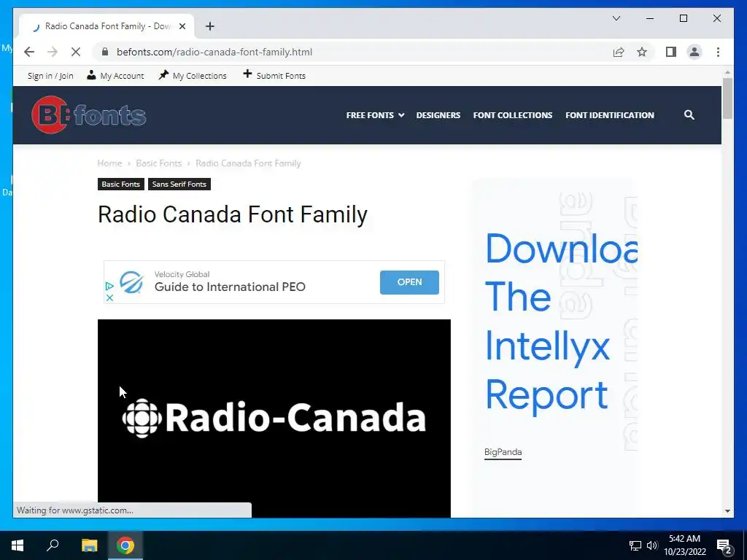
Task: Open the Designers menu item
Action: coord(438,114)
